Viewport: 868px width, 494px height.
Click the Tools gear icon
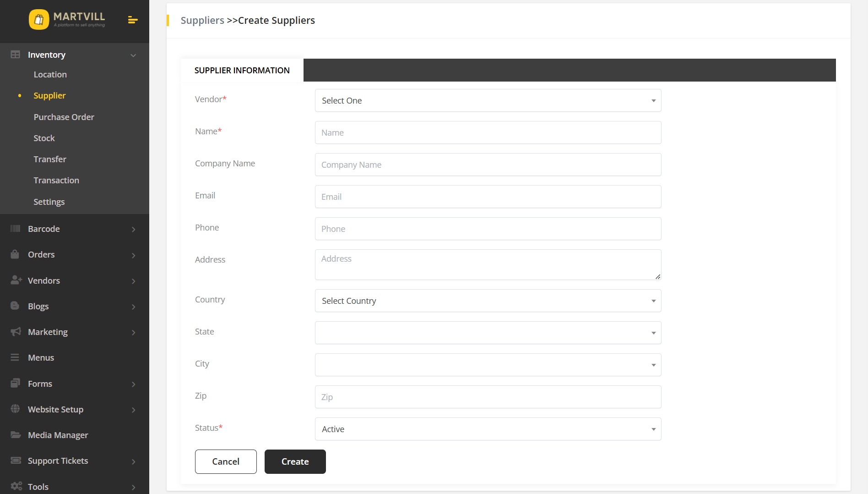pyautogui.click(x=15, y=486)
